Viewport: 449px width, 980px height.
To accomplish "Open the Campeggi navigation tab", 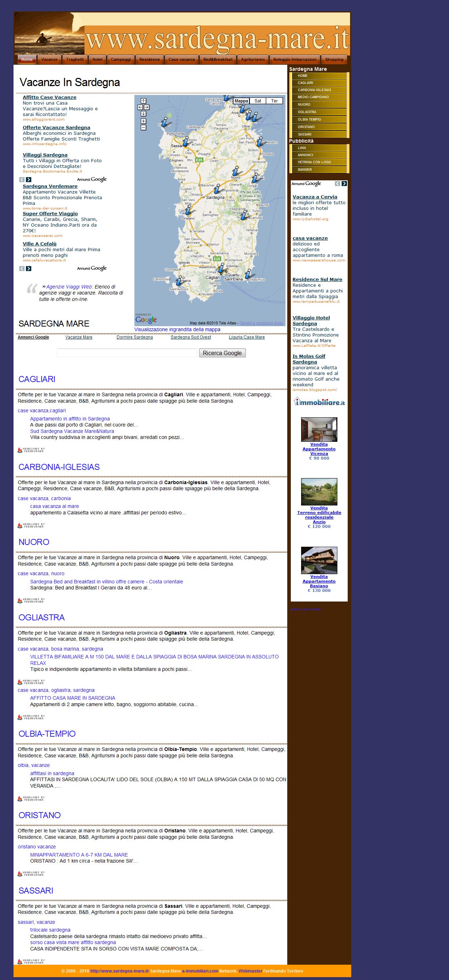I will (x=121, y=59).
